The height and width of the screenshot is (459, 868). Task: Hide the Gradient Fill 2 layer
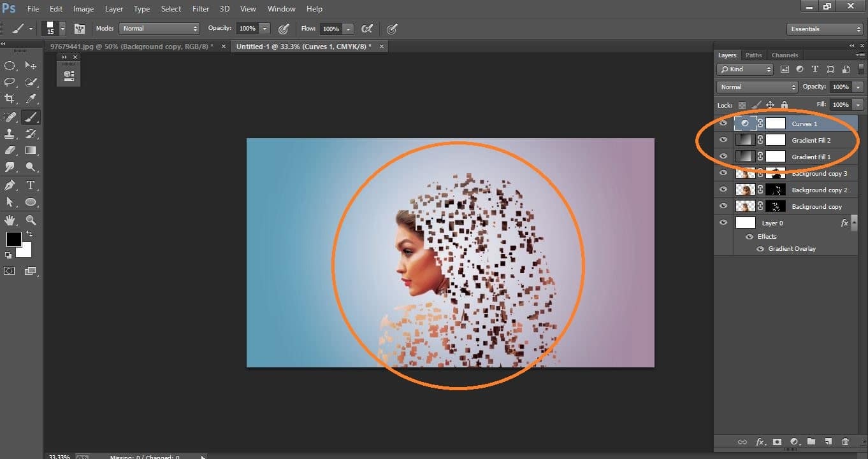pyautogui.click(x=723, y=140)
